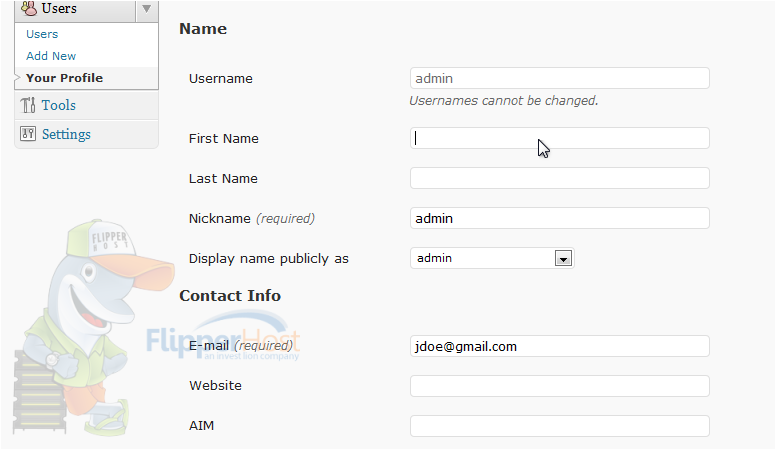Select Your Profile menu item

(x=64, y=78)
